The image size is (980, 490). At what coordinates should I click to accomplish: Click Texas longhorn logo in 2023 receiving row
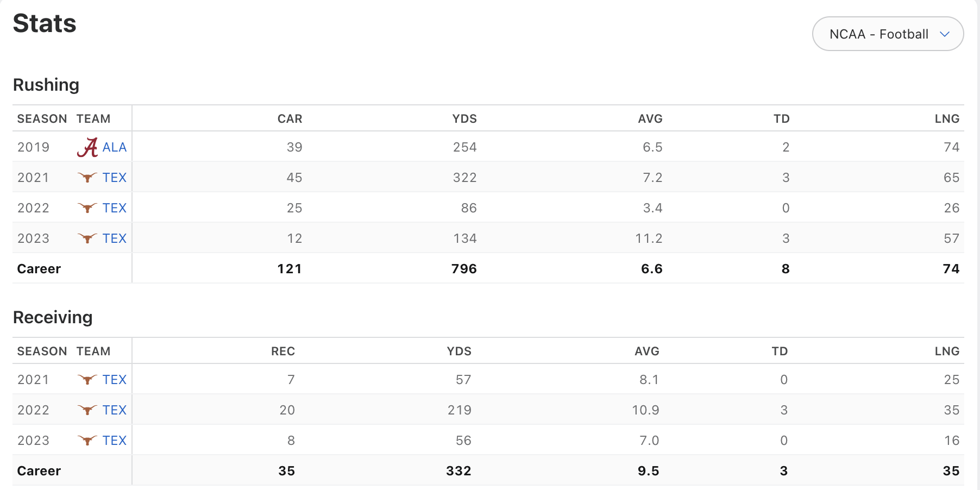(87, 440)
